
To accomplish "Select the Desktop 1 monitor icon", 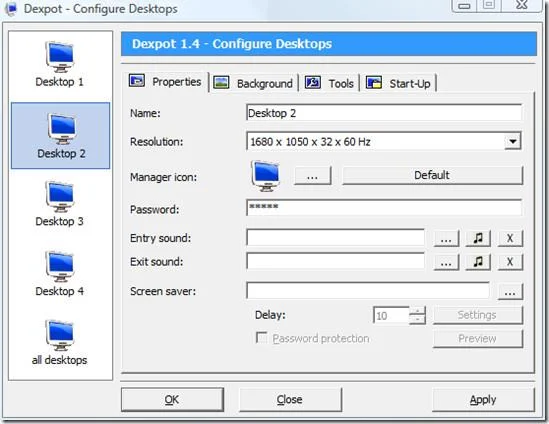I will [60, 57].
